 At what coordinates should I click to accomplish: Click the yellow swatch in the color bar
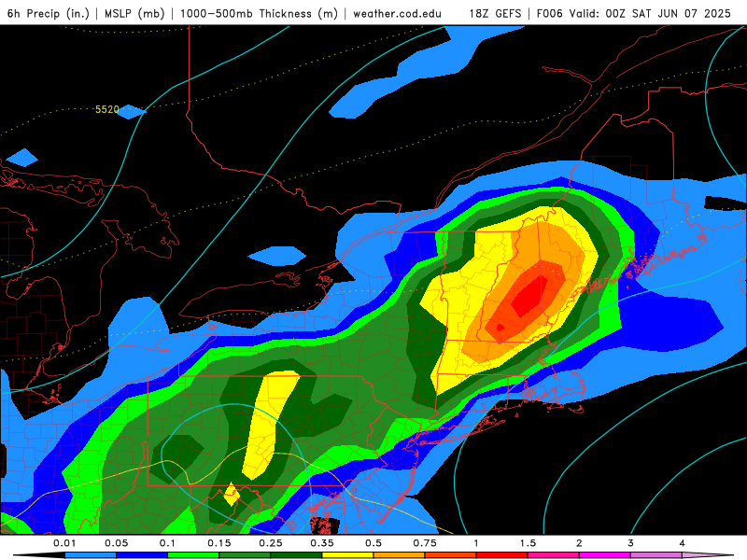pyautogui.click(x=347, y=555)
